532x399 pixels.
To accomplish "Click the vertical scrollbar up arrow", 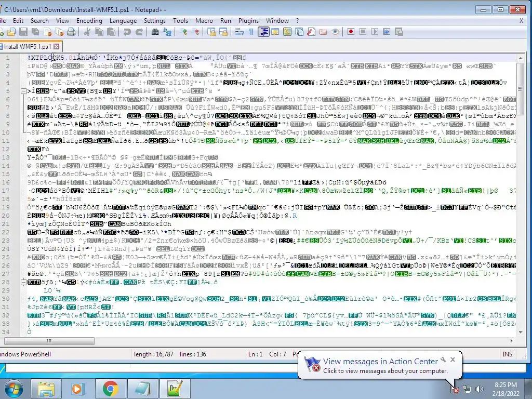I will [x=521, y=58].
